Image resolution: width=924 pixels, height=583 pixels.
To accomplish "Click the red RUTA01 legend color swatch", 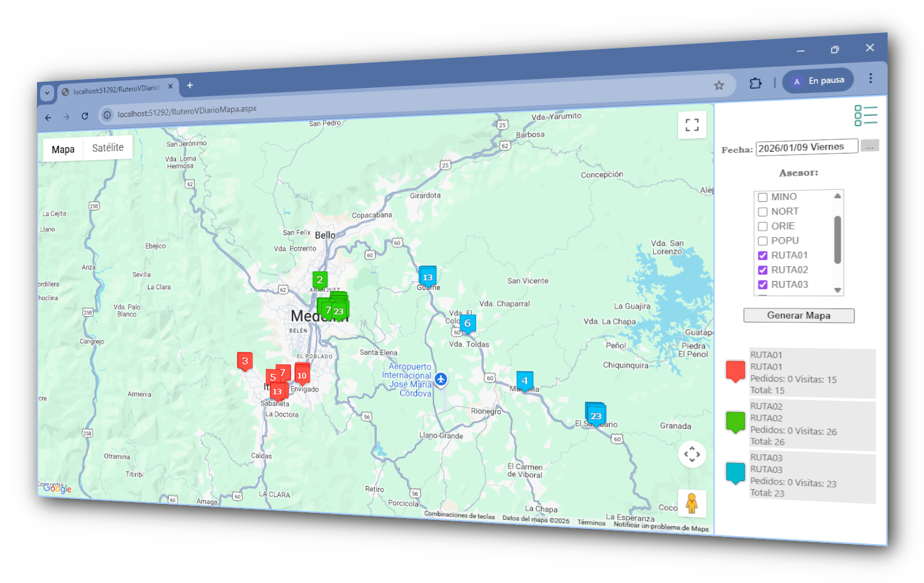I will tap(735, 371).
